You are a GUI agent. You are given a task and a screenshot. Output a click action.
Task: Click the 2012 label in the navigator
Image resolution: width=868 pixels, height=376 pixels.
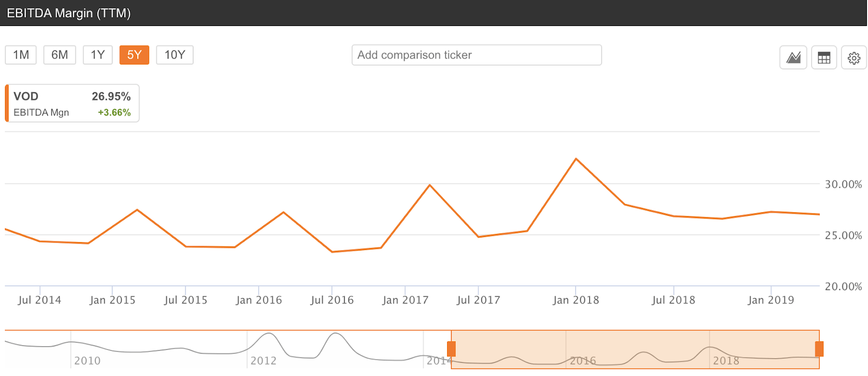(x=264, y=361)
